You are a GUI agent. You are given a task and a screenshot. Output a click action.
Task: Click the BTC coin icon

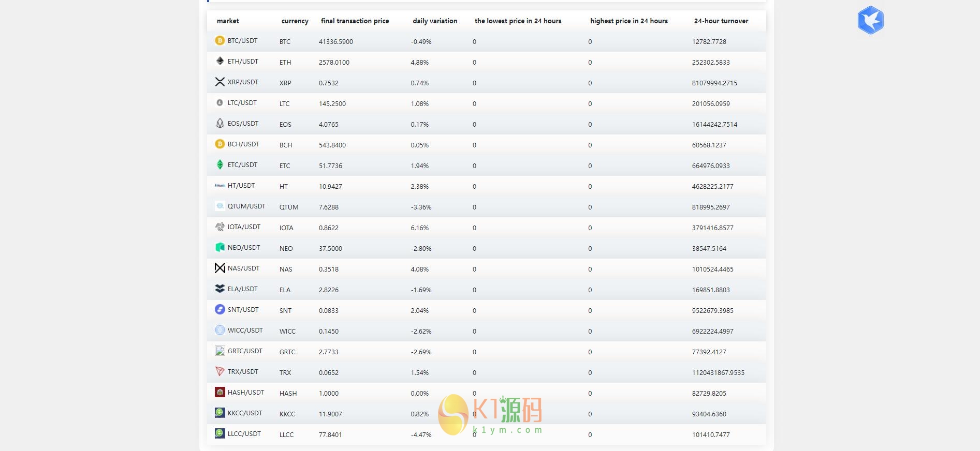pyautogui.click(x=220, y=40)
